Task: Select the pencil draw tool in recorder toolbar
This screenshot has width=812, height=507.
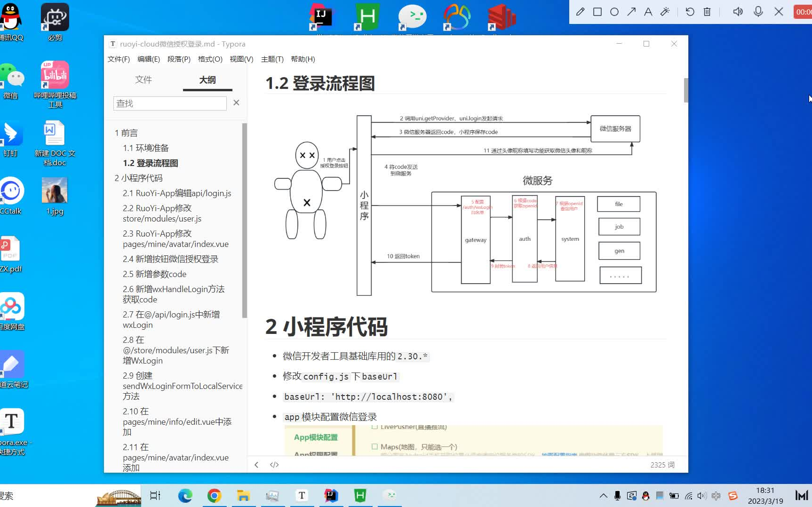Action: tap(580, 12)
